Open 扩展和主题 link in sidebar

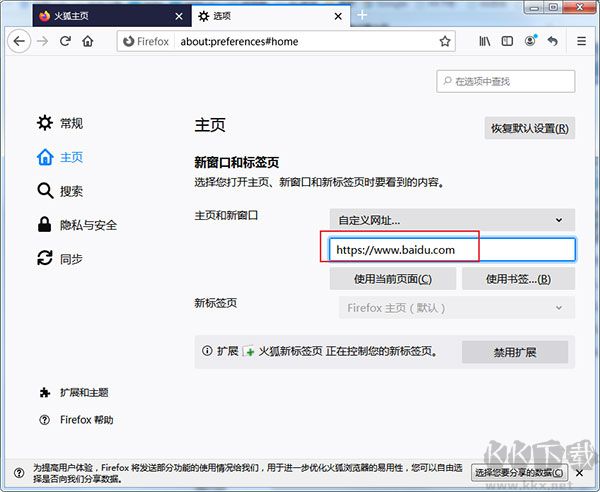click(74, 393)
